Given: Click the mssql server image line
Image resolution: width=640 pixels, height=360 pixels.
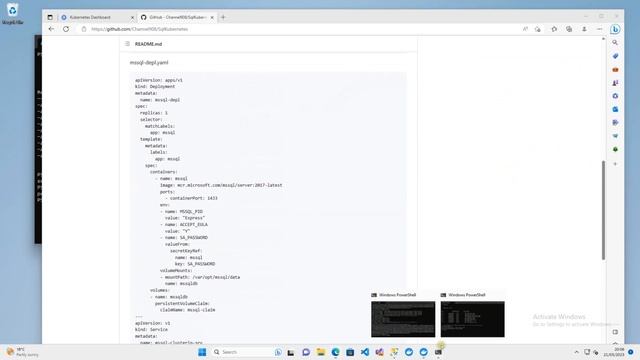Looking at the screenshot, I should (221, 185).
